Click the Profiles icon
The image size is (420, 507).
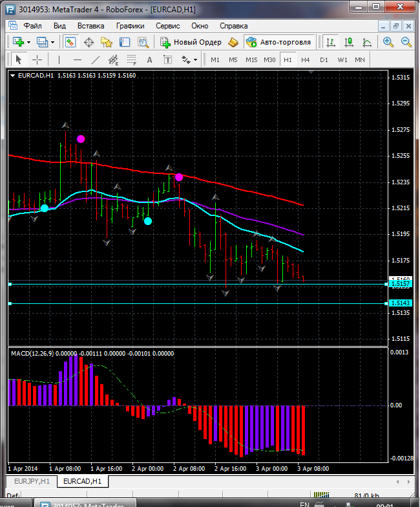(x=43, y=42)
